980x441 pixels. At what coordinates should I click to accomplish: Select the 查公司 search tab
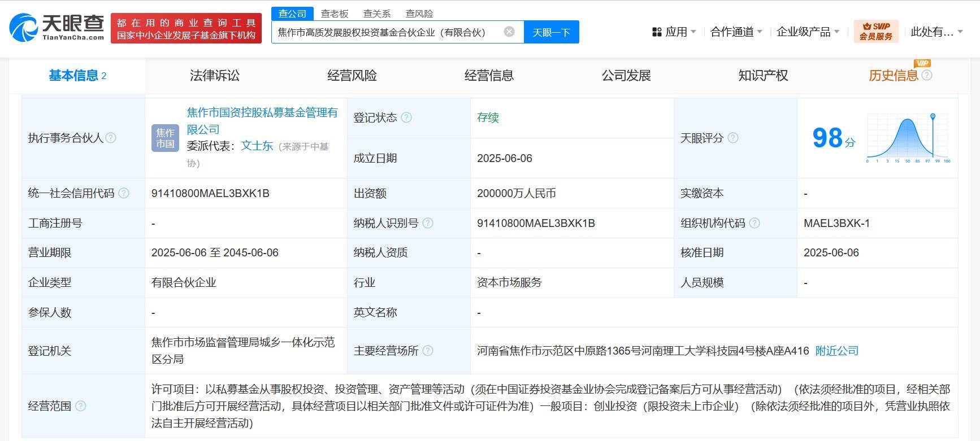292,14
